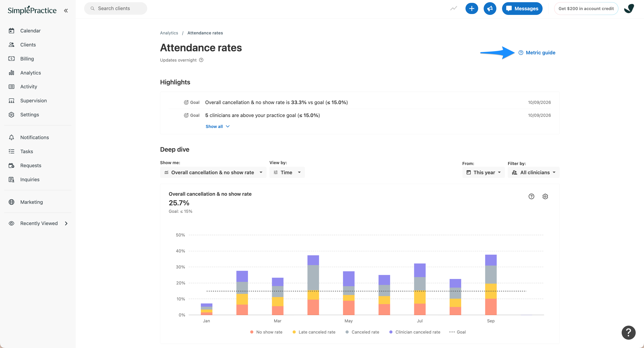This screenshot has width=644, height=348.
Task: Toggle No show rate legend series
Action: tap(266, 332)
